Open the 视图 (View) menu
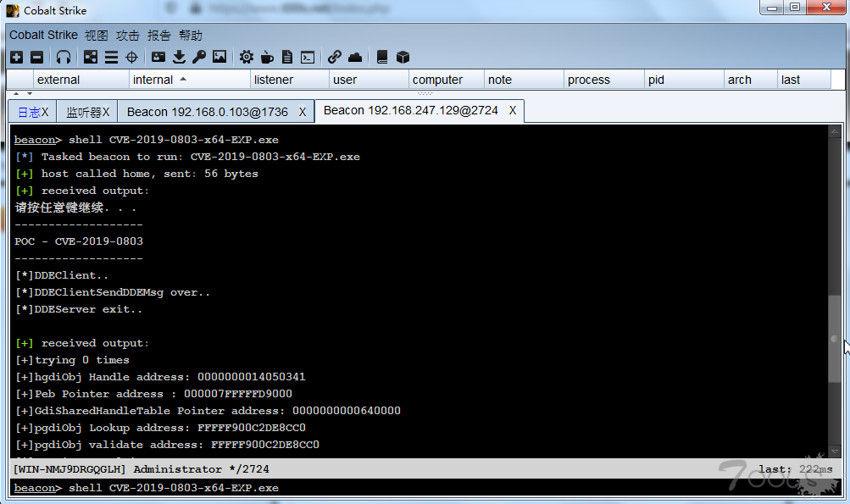 (97, 36)
